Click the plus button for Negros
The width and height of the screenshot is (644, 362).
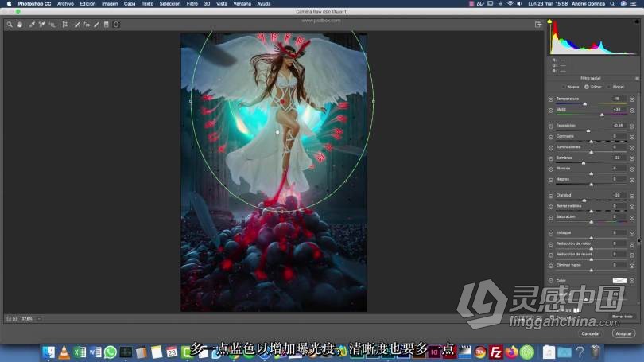coord(632,180)
